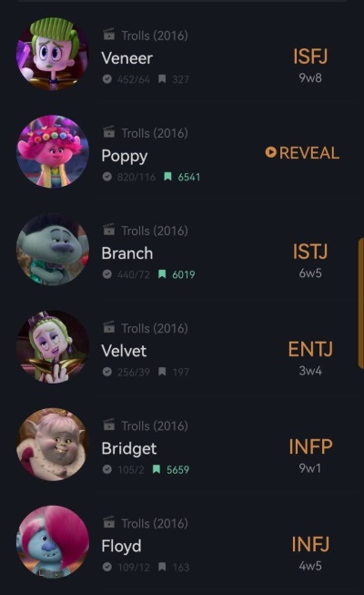Click the orange scrollbar on right edge

360,303
